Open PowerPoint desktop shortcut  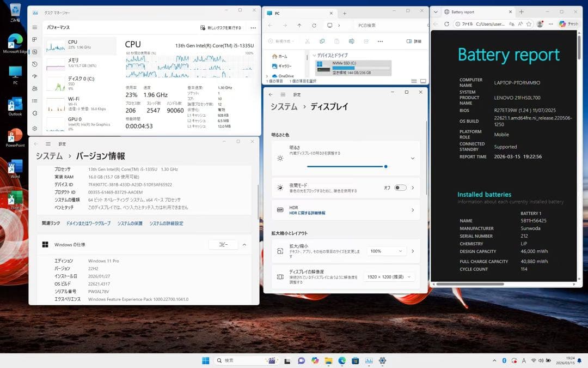click(x=15, y=137)
